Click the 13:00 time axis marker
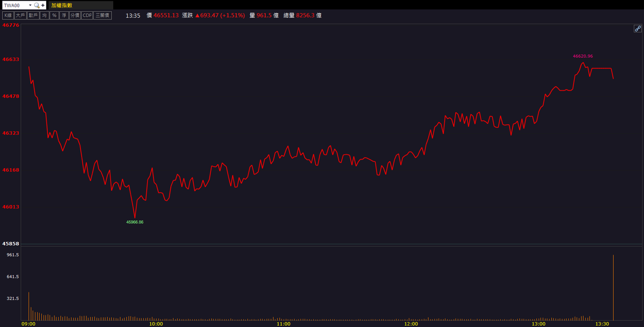 point(539,324)
